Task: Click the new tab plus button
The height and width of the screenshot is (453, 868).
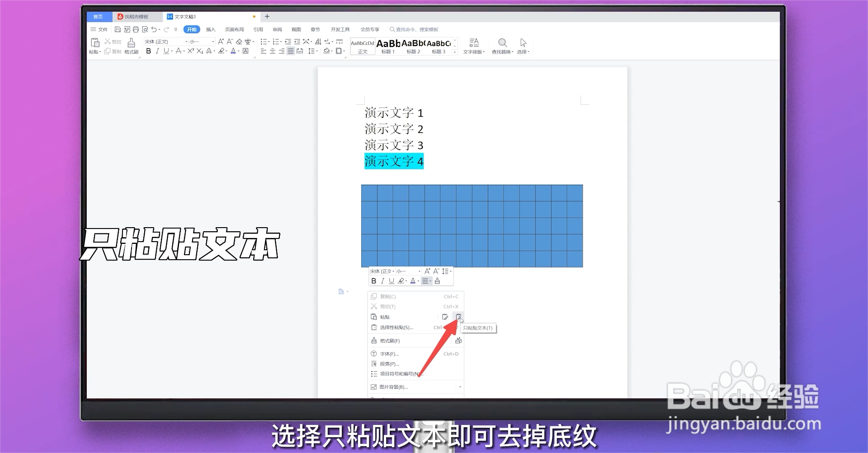Action: (x=267, y=16)
